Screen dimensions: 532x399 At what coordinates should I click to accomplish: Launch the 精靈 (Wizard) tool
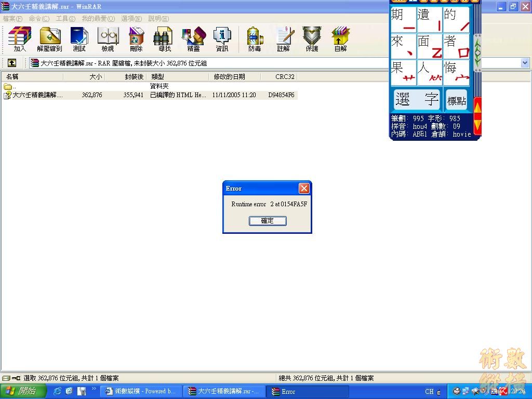pos(193,39)
